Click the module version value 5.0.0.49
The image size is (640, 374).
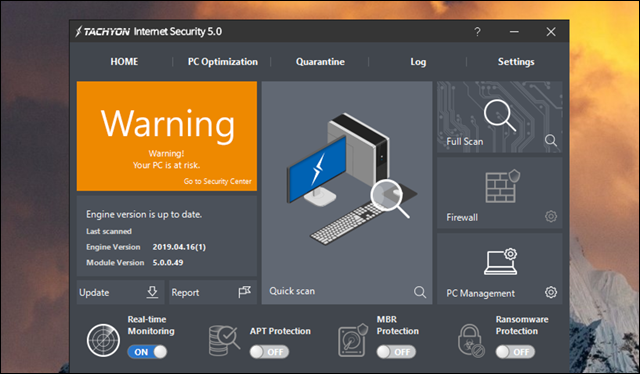[168, 263]
